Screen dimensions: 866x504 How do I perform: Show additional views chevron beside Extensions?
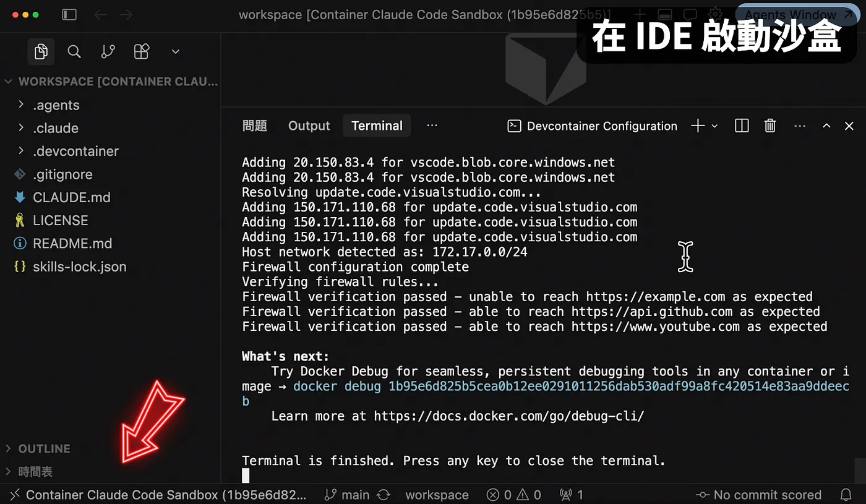(x=176, y=51)
